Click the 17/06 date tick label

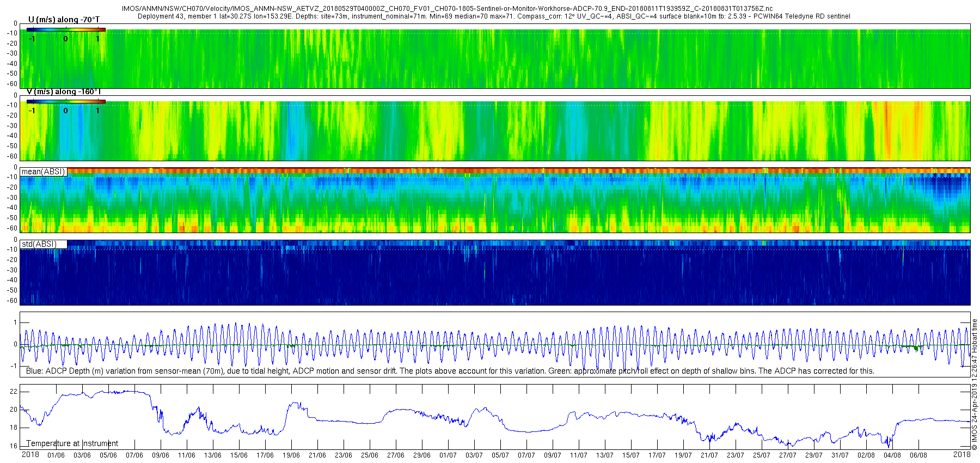[x=265, y=455]
